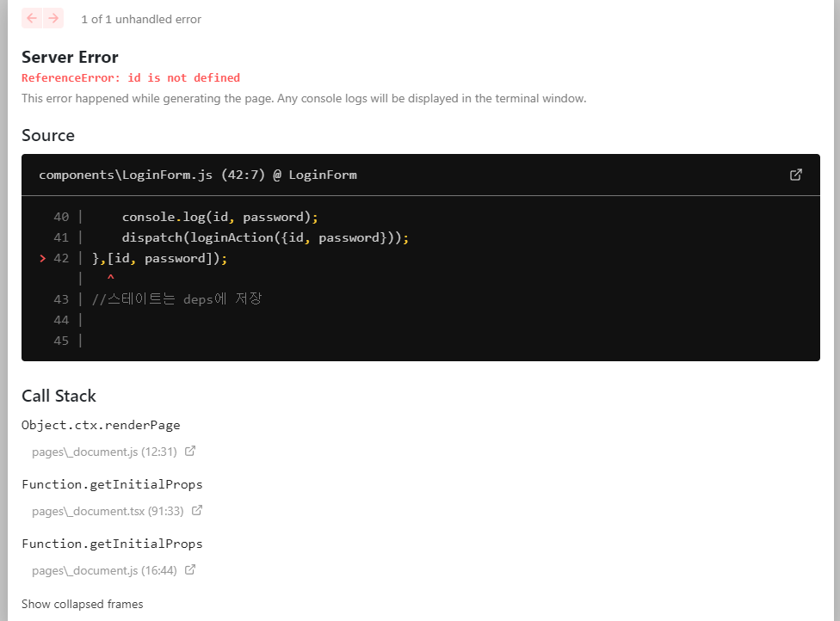This screenshot has width=840, height=621.
Task: Click the Server Error heading
Action: tap(70, 57)
